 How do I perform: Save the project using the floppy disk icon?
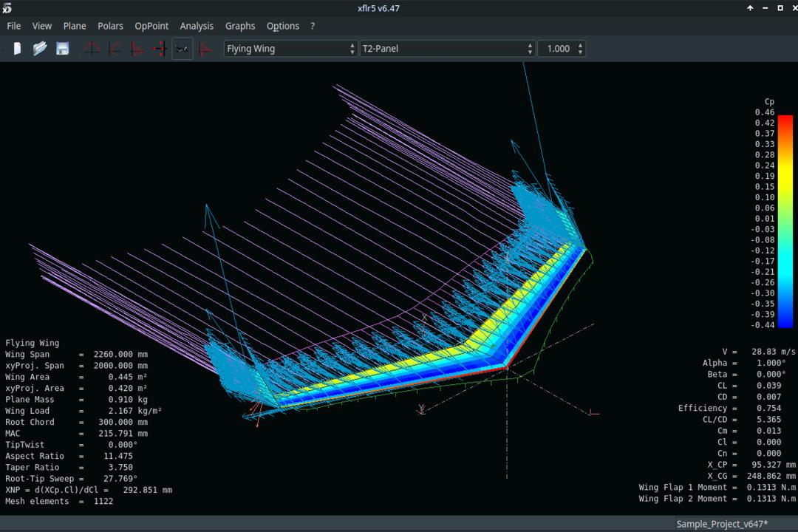tap(62, 49)
